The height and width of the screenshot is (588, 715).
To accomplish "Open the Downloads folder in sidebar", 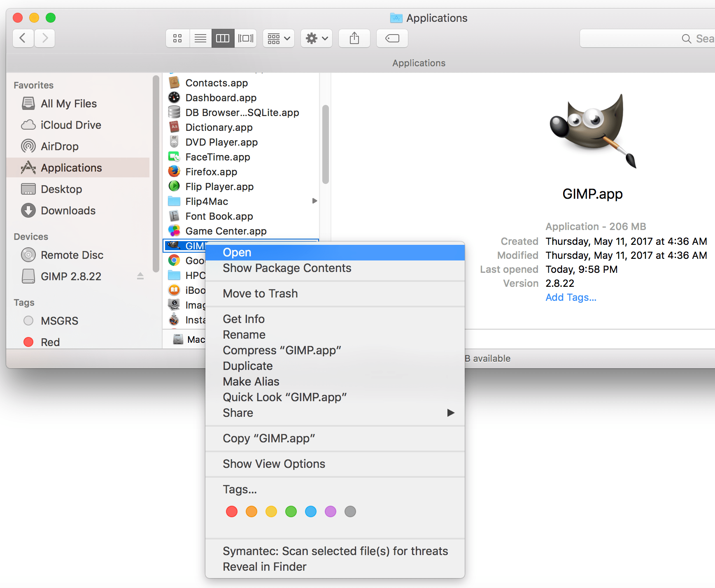I will click(68, 210).
